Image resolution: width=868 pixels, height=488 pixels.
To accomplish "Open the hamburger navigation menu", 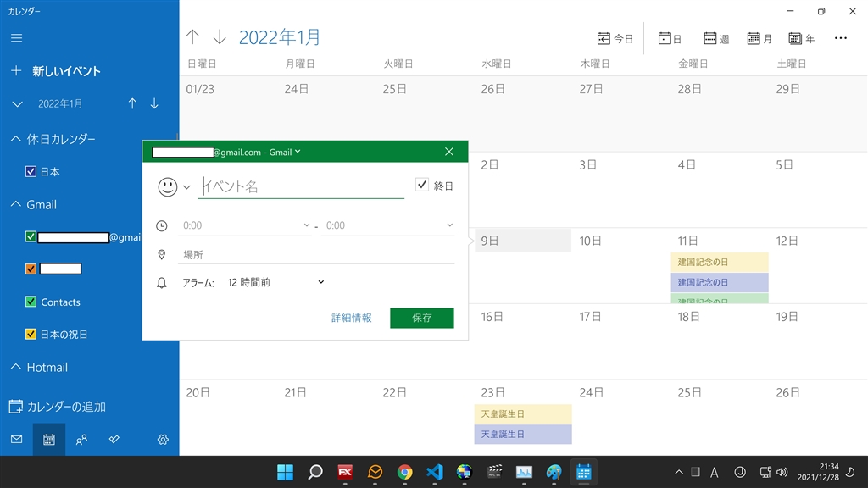I will pos(17,37).
